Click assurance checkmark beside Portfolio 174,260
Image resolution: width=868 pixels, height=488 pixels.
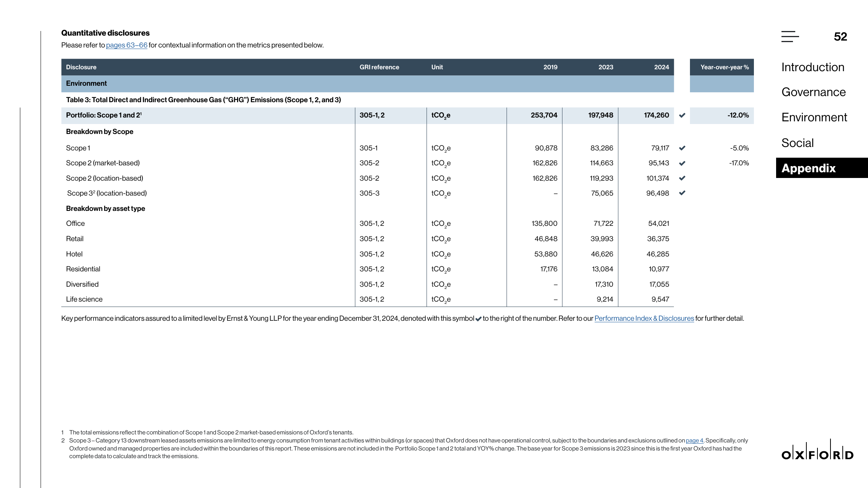coord(682,115)
